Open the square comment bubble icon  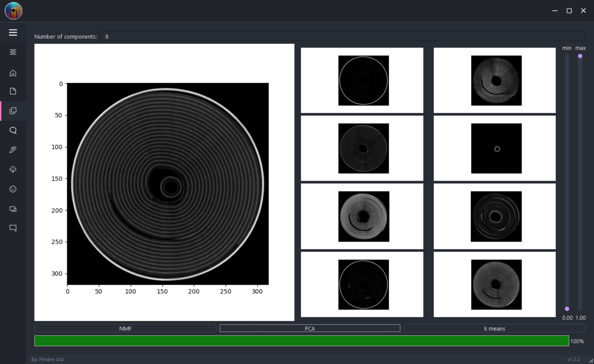(x=13, y=228)
